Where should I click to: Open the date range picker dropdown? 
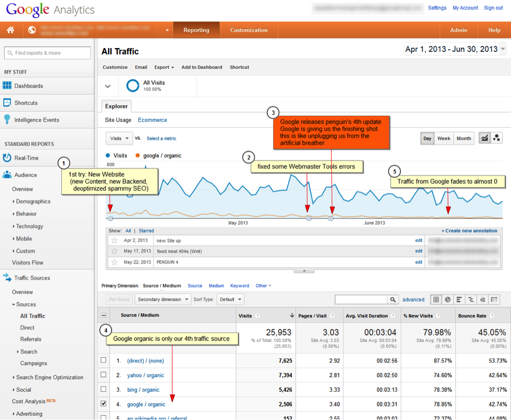tap(455, 49)
